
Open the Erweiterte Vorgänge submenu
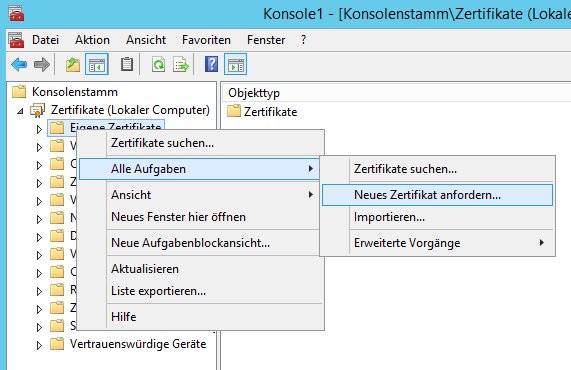438,243
